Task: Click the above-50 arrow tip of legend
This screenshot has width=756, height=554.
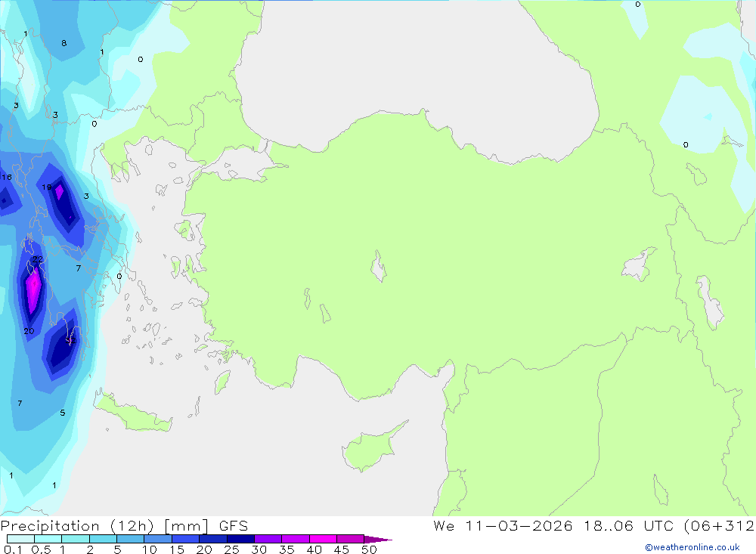Action: point(378,540)
